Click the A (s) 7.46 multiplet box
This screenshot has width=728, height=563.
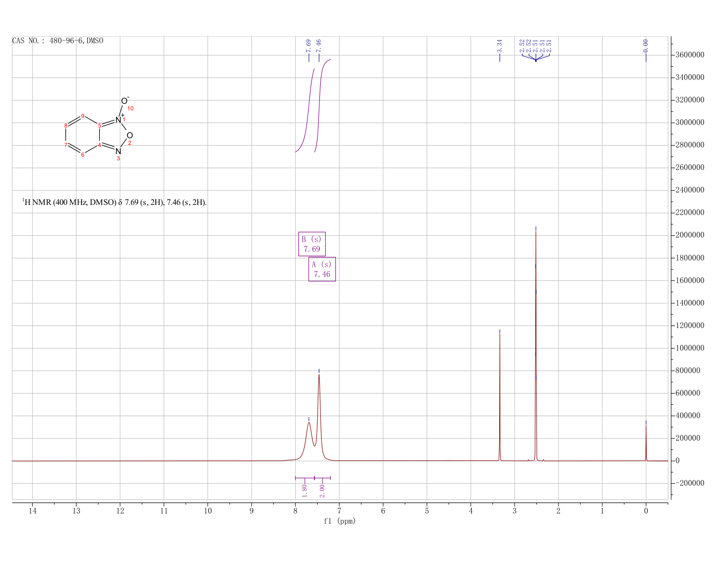tap(322, 269)
